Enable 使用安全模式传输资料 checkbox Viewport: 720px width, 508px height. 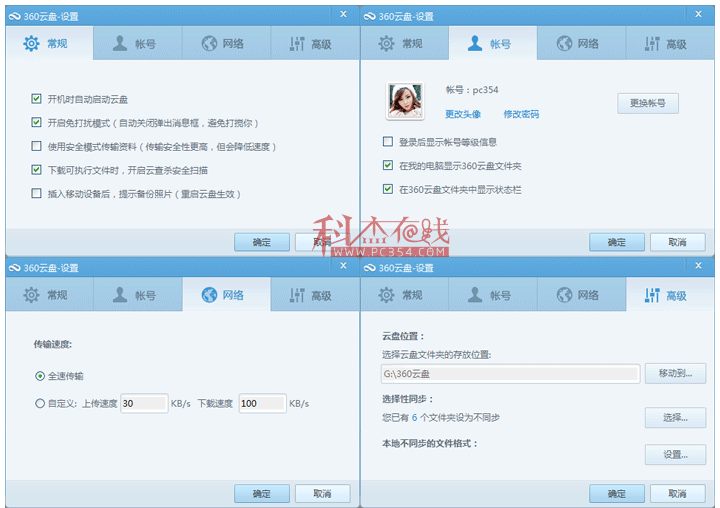pyautogui.click(x=36, y=146)
